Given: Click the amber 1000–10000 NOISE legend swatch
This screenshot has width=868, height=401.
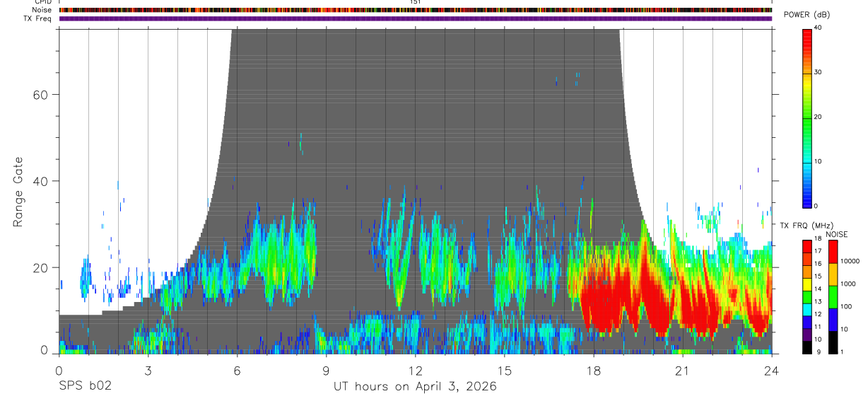Looking at the screenshot, I should click(833, 274).
